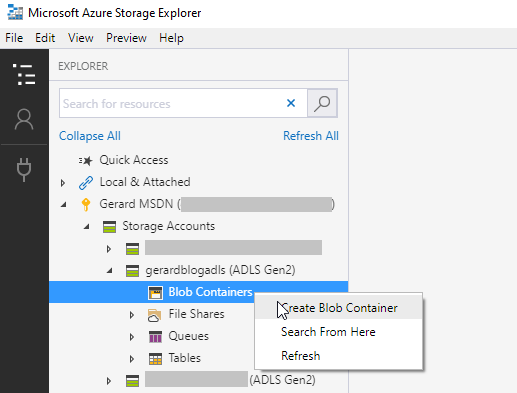
Task: Collapse the gerardblogadls account node
Action: 109,271
